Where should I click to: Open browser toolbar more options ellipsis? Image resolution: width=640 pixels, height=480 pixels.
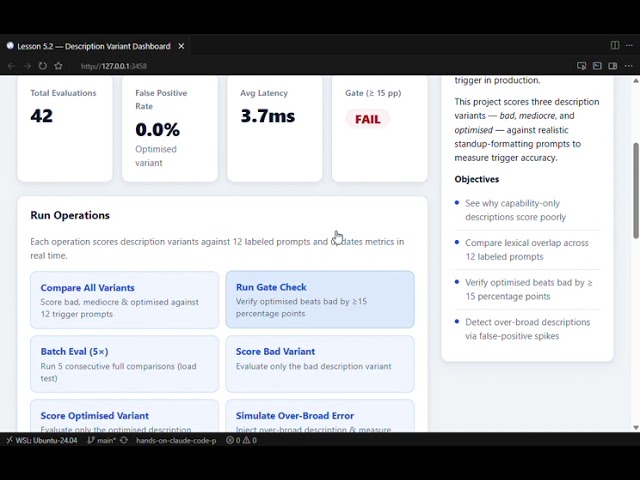tap(629, 66)
